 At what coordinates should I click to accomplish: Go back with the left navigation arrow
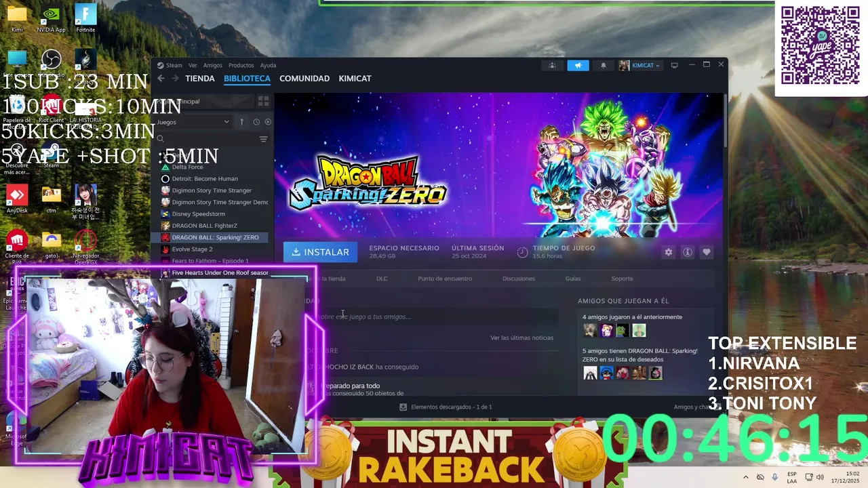click(x=161, y=79)
